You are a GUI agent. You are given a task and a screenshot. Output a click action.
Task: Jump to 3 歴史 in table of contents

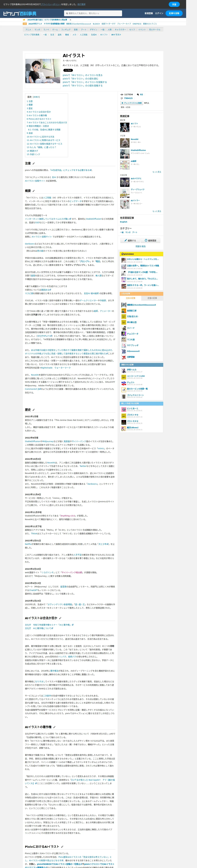click(30, 108)
